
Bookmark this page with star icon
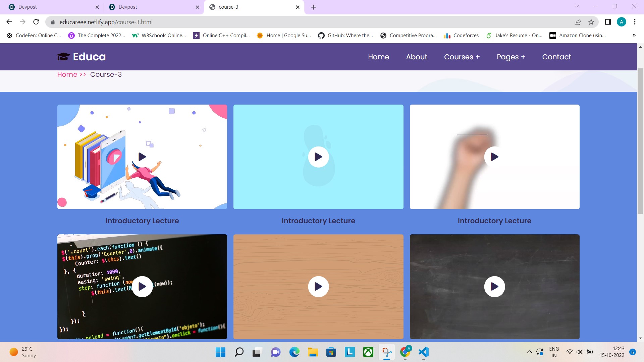[591, 22]
